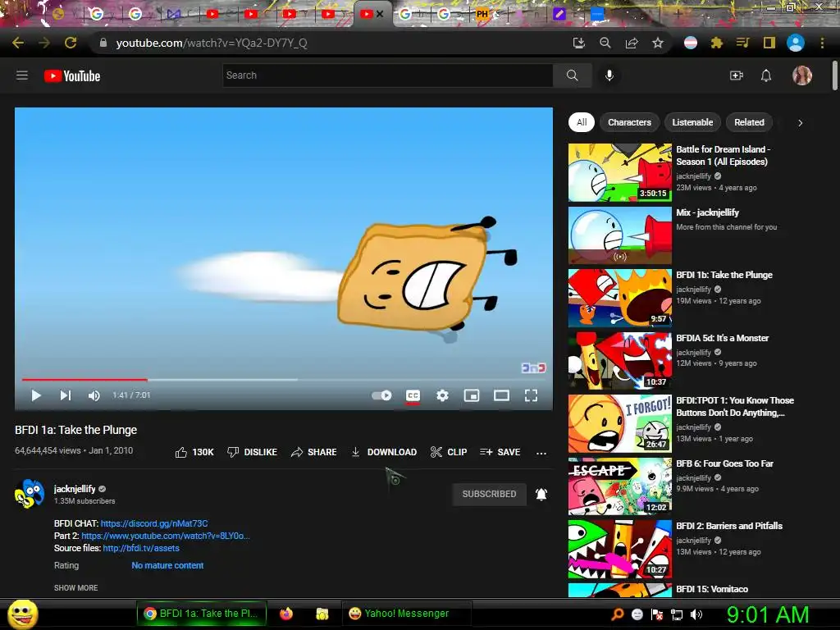Download the video
Image resolution: width=840 pixels, height=630 pixels.
(384, 452)
